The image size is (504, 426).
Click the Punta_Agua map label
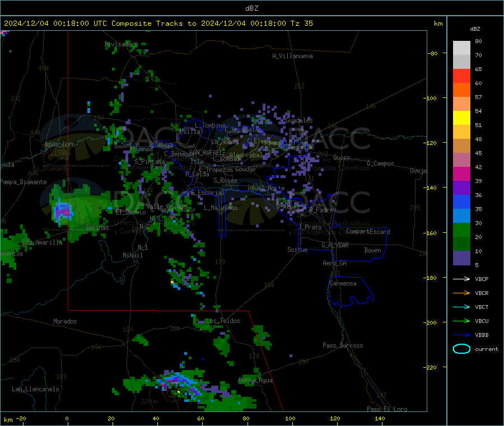coord(255,381)
